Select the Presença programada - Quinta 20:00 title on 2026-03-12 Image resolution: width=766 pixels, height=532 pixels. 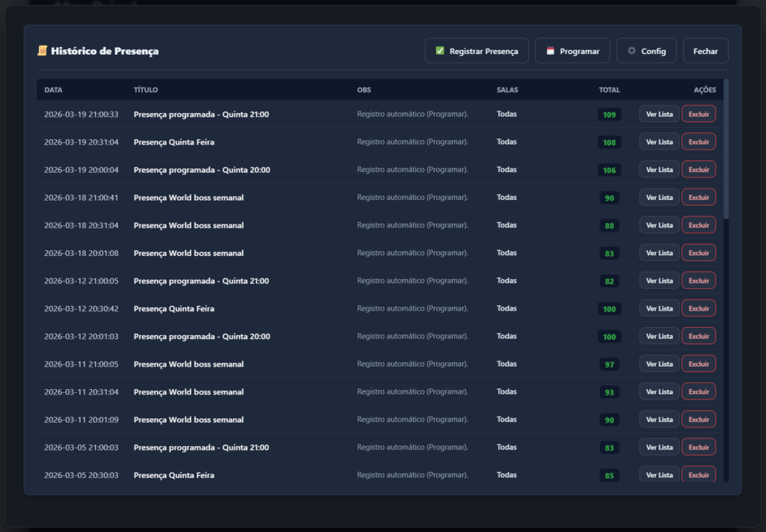[x=201, y=337]
